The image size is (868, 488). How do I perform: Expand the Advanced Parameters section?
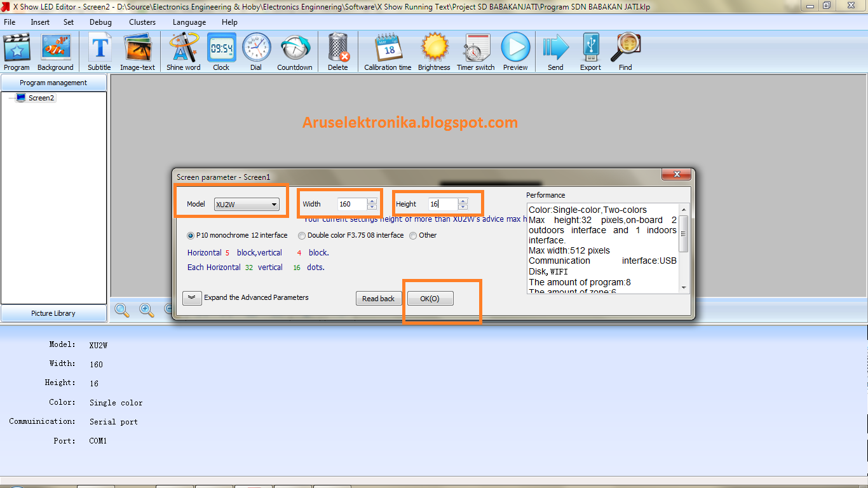pos(192,298)
